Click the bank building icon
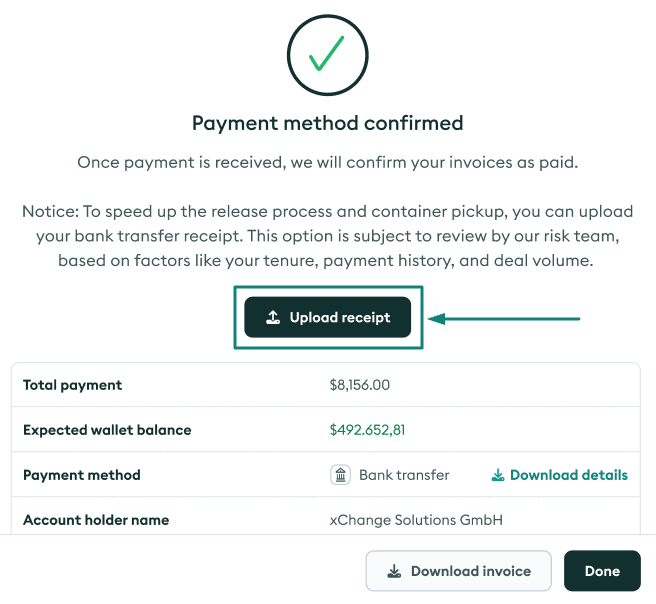The width and height of the screenshot is (656, 604). [341, 475]
